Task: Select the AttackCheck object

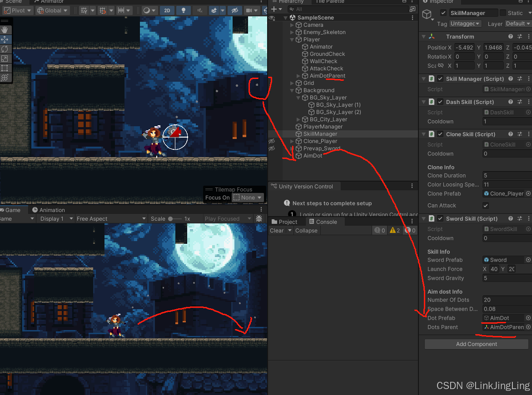Action: [326, 69]
